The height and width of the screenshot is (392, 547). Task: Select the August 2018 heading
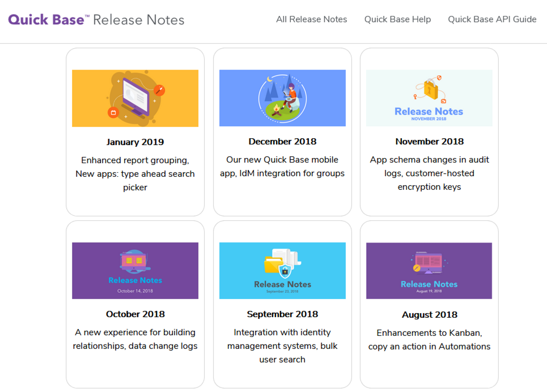pos(430,314)
